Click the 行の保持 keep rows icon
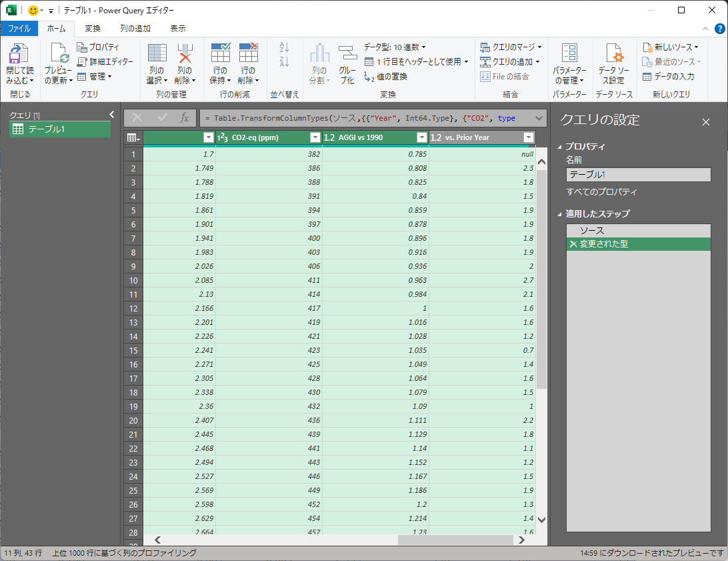The height and width of the screenshot is (561, 728). tap(221, 53)
